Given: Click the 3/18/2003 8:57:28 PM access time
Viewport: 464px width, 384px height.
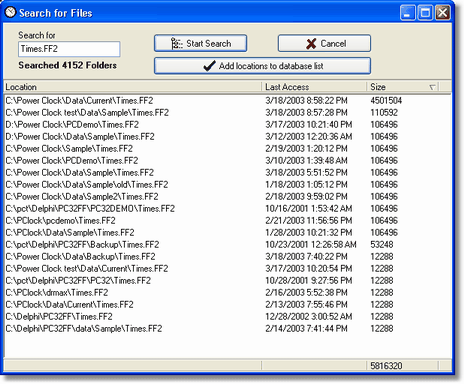Looking at the screenshot, I should point(306,113).
